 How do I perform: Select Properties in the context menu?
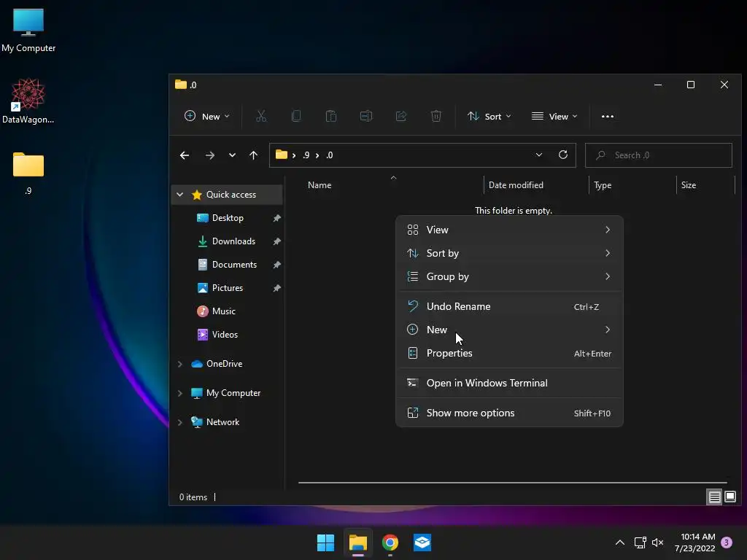click(509, 353)
